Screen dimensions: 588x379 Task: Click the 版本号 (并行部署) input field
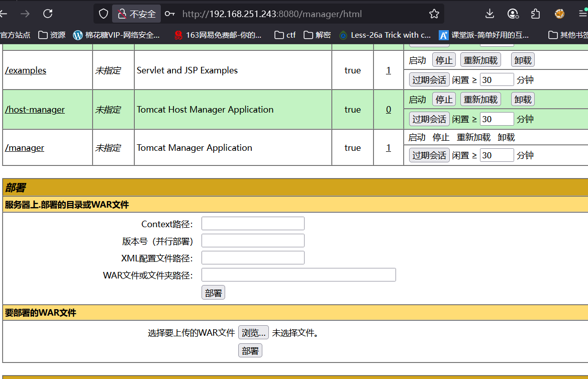pyautogui.click(x=253, y=241)
